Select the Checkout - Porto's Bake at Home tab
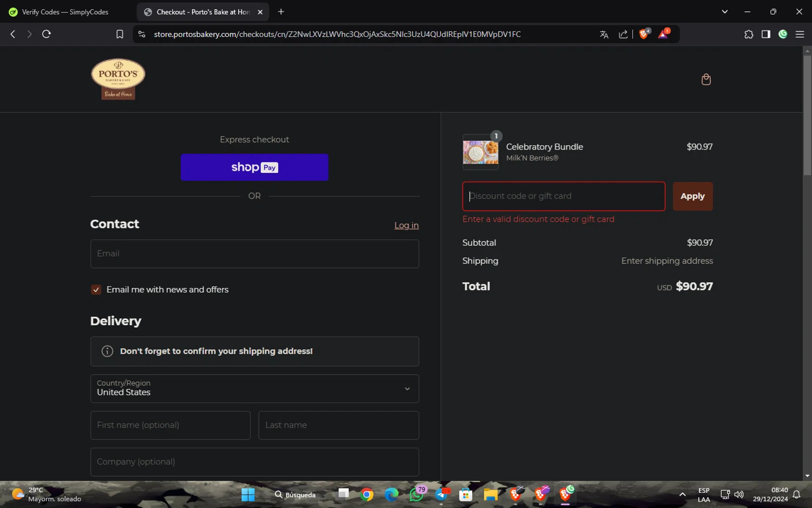The image size is (812, 508). point(203,12)
